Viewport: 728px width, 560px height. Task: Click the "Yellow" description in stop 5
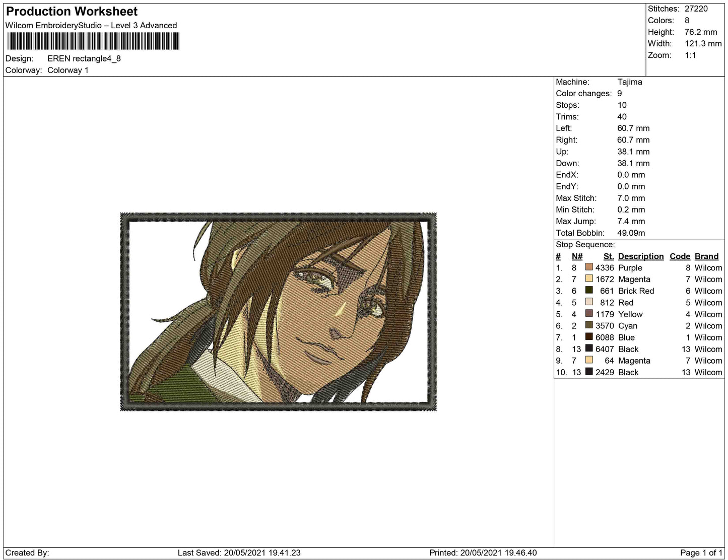(x=631, y=314)
